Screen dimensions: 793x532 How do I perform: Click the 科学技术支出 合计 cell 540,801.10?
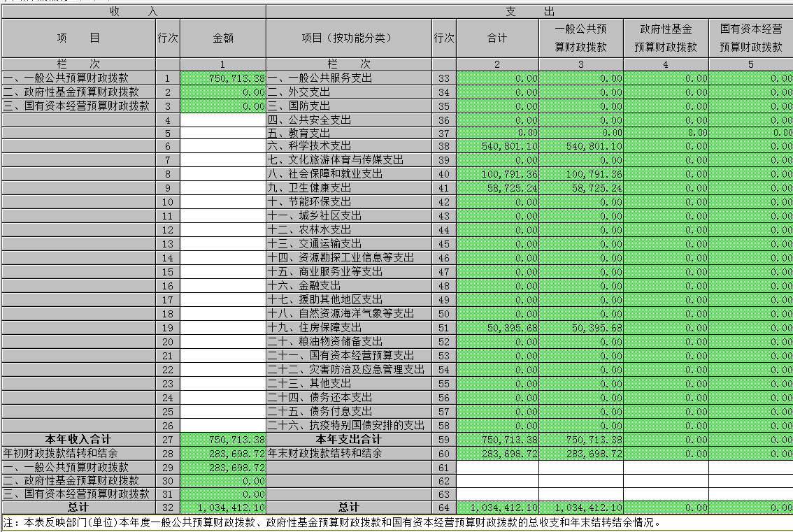click(497, 146)
